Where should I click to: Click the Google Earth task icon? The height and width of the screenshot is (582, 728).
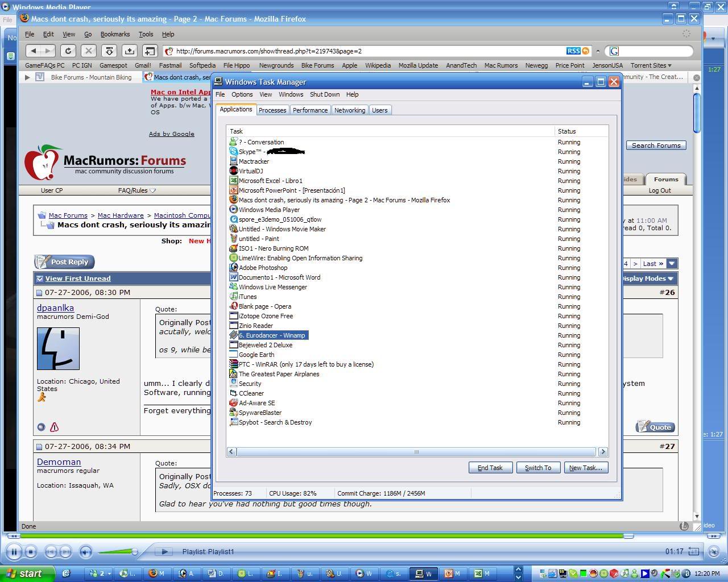coord(233,355)
